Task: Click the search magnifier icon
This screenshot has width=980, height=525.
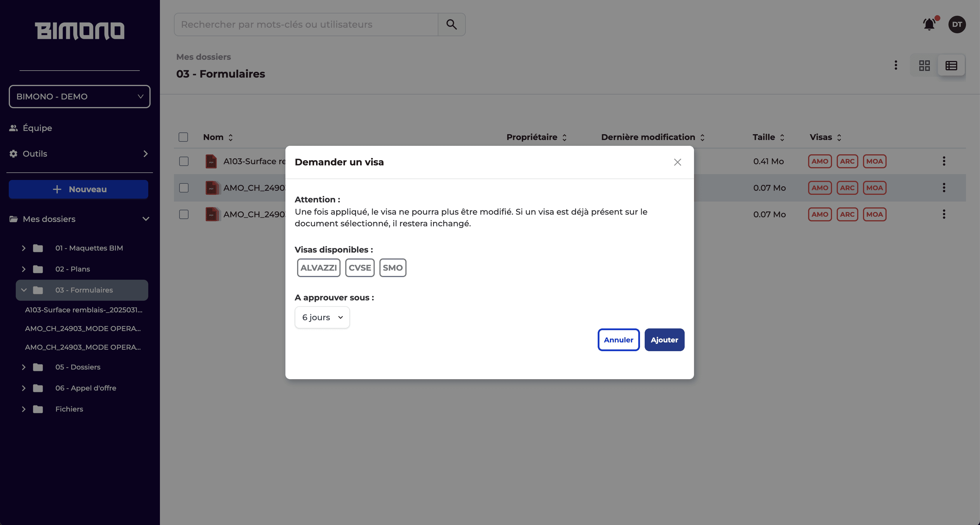Action: coord(451,24)
